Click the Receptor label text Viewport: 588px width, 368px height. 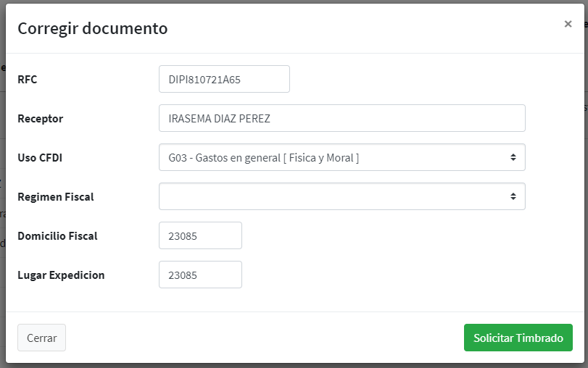tap(40, 119)
